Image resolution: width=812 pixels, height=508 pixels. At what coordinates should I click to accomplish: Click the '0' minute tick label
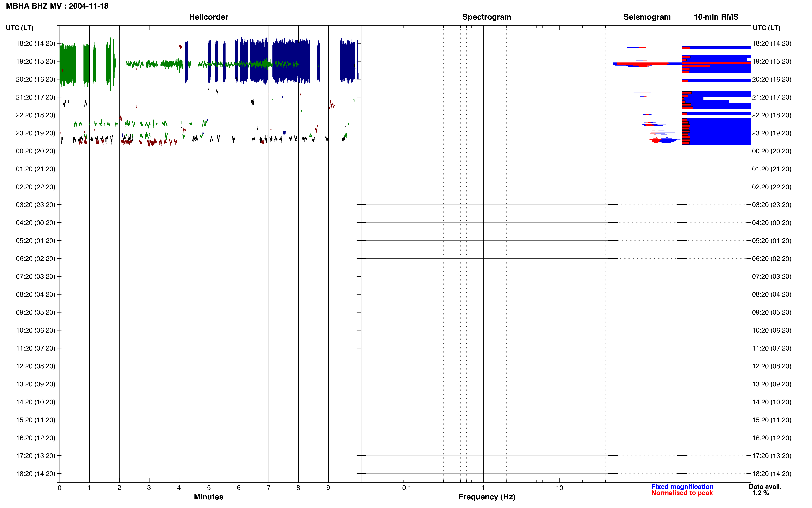tap(59, 488)
